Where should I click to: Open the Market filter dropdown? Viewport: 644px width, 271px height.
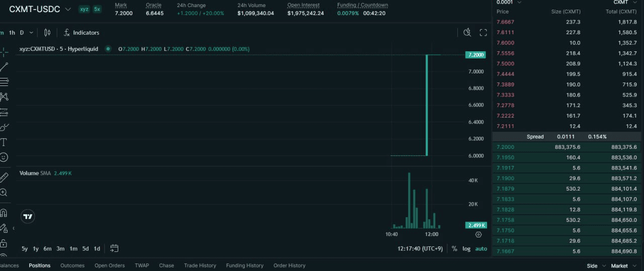623,266
